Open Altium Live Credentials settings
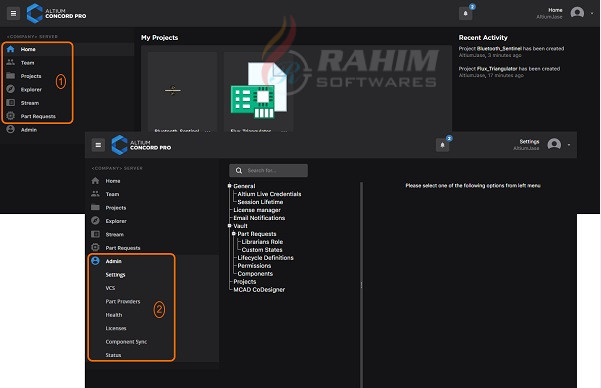The image size is (601, 388). coord(269,194)
